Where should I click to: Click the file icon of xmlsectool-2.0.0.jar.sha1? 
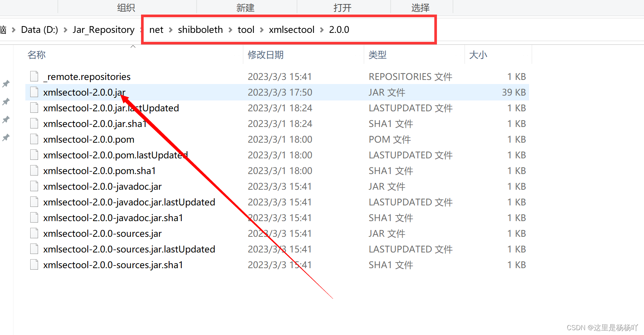34,124
